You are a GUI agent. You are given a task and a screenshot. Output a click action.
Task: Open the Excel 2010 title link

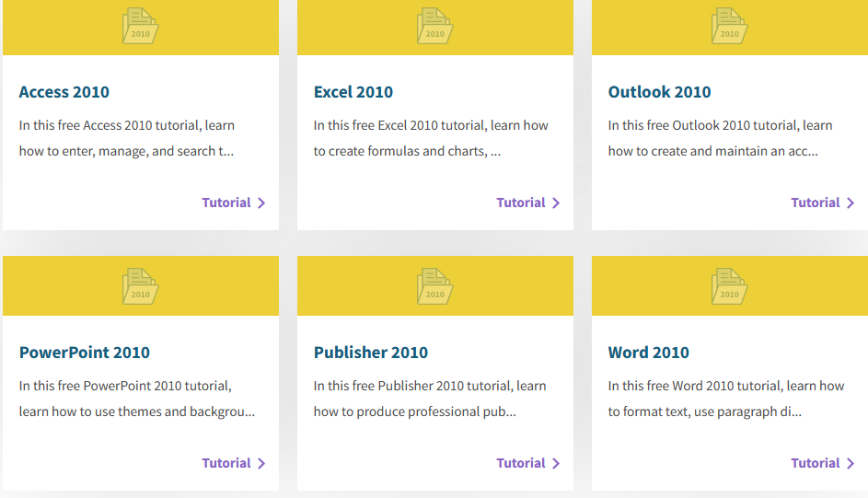(353, 92)
